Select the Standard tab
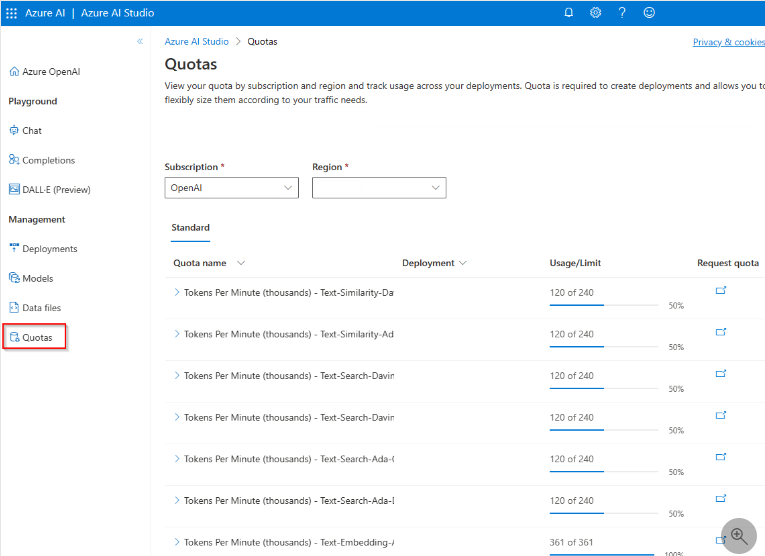 [x=190, y=228]
